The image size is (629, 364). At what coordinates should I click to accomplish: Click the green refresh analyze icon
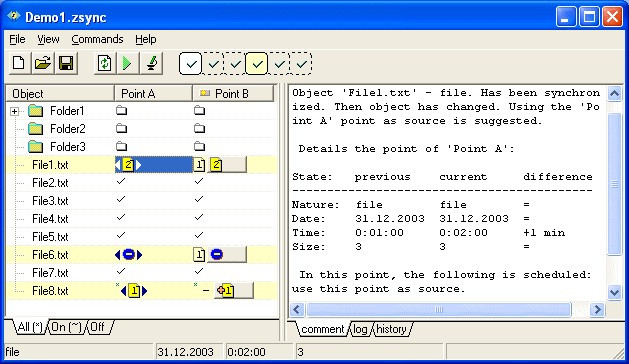pyautogui.click(x=104, y=63)
